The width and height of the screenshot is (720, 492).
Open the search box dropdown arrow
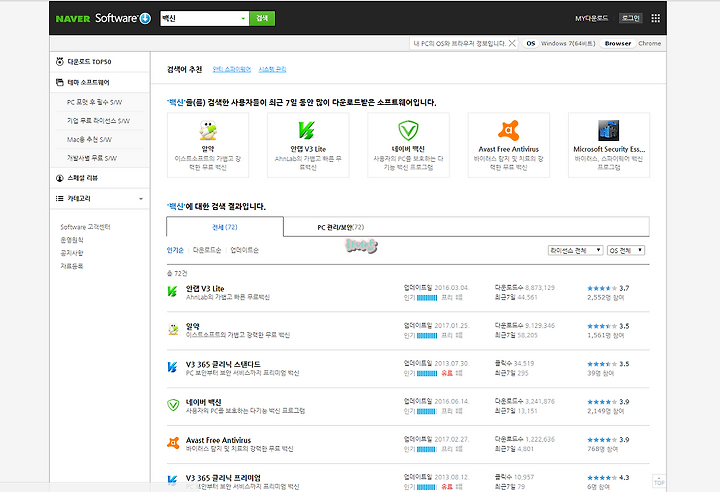[243, 18]
